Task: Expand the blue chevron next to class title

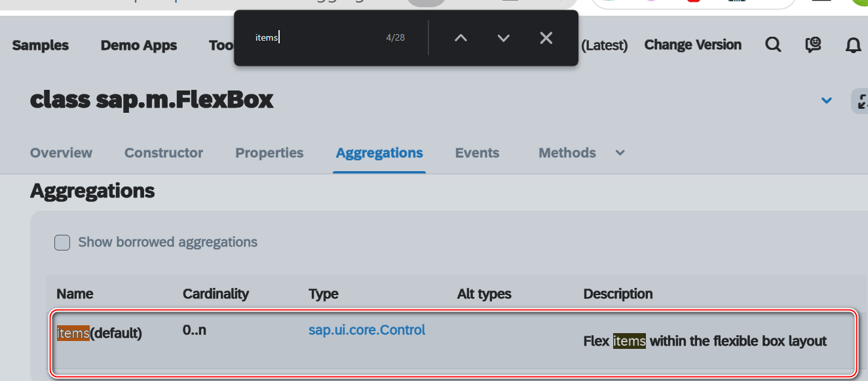Action: (827, 101)
